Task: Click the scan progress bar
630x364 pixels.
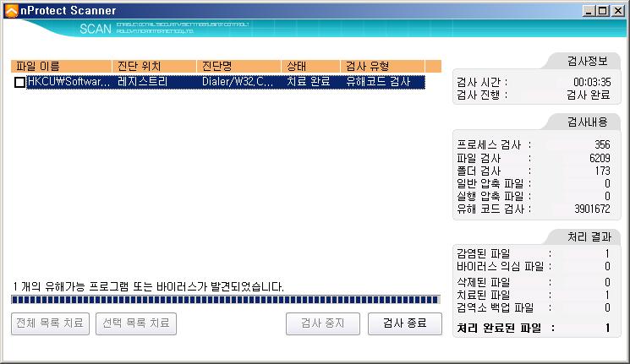Action: coord(226,299)
